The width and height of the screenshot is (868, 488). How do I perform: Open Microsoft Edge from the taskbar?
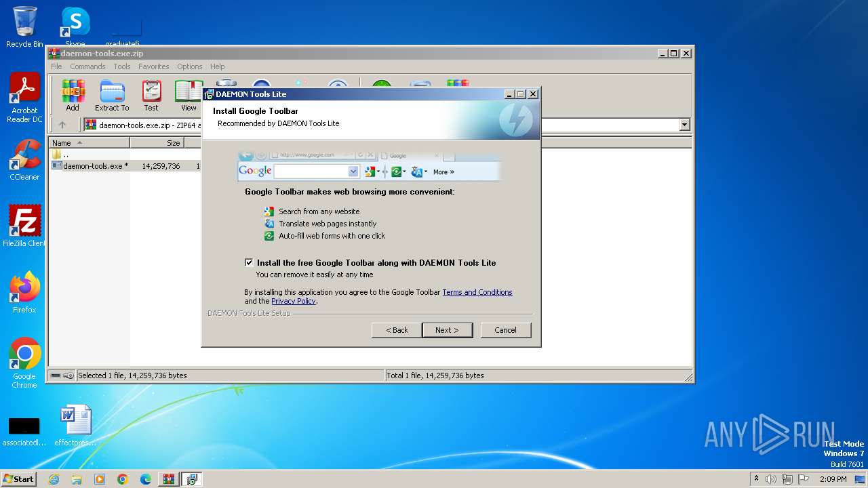point(146,479)
